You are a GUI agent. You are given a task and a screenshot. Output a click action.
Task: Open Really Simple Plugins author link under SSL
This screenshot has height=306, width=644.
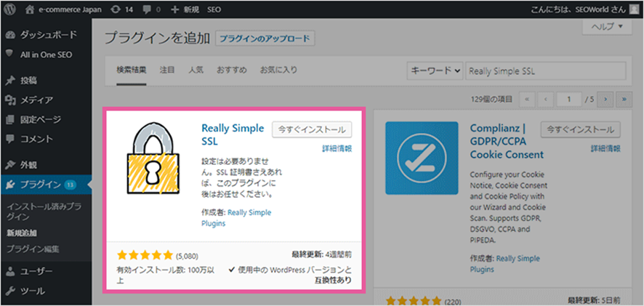[x=236, y=218]
